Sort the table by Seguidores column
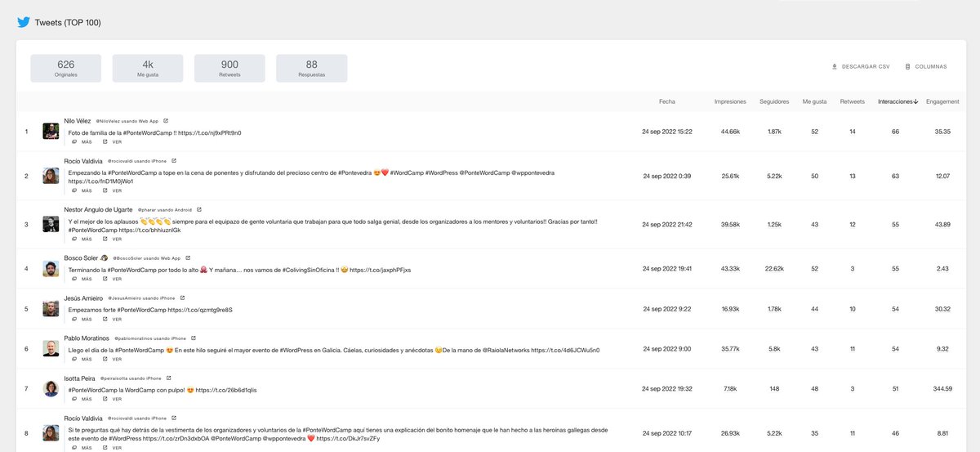980x452 pixels. point(774,101)
